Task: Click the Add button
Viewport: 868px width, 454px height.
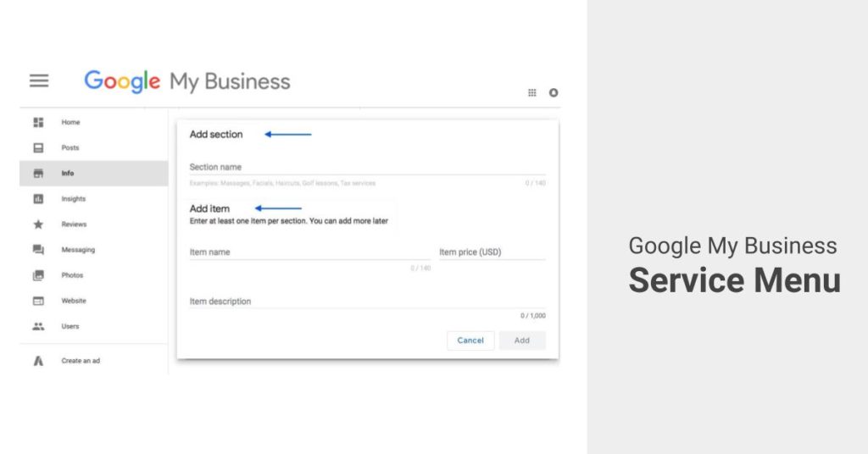Action: point(522,340)
